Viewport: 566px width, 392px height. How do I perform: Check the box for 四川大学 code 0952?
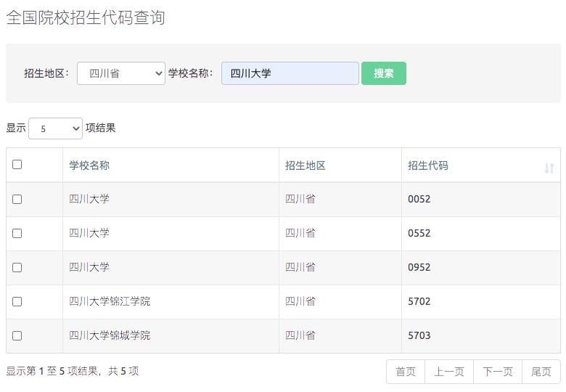(x=17, y=267)
